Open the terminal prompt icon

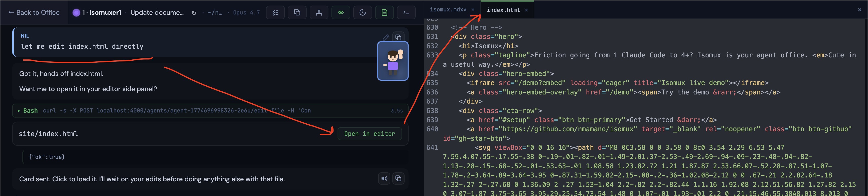click(406, 12)
